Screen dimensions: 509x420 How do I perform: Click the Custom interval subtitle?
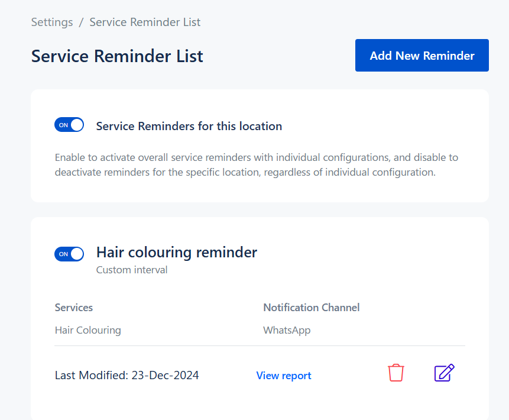pos(132,270)
